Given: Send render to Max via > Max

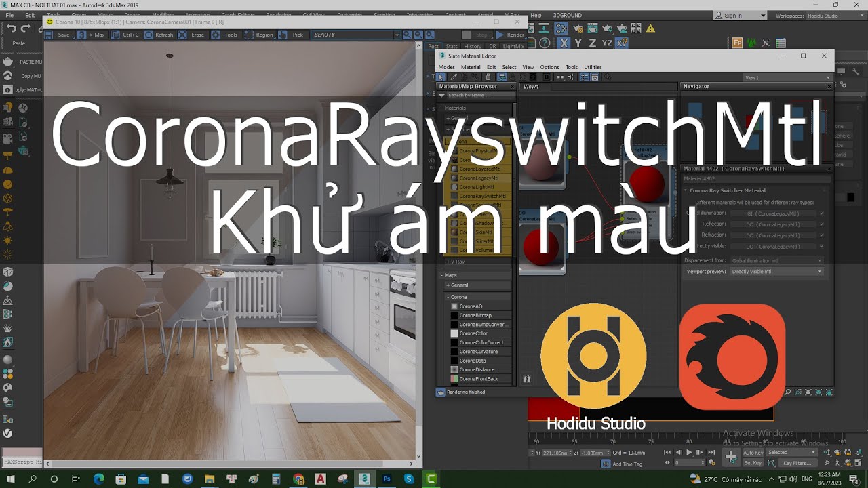Looking at the screenshot, I should click(92, 35).
